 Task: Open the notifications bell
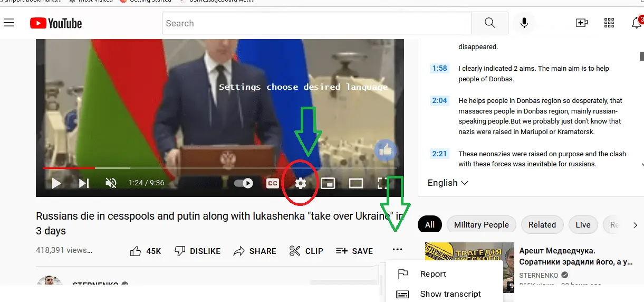click(x=637, y=23)
